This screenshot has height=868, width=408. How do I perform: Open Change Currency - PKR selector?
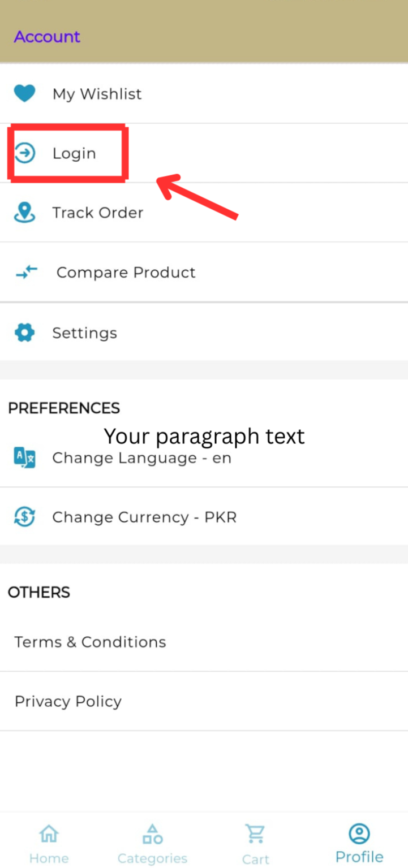click(x=204, y=517)
